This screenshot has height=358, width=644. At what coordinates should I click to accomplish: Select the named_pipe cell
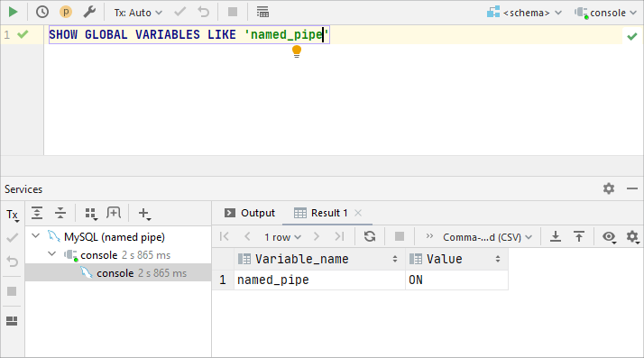(x=319, y=280)
